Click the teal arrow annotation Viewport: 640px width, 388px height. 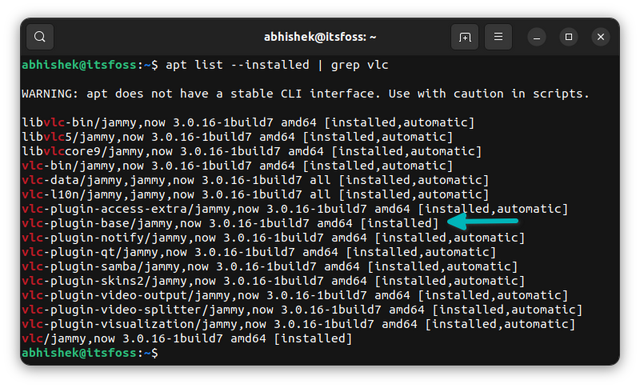pyautogui.click(x=483, y=221)
